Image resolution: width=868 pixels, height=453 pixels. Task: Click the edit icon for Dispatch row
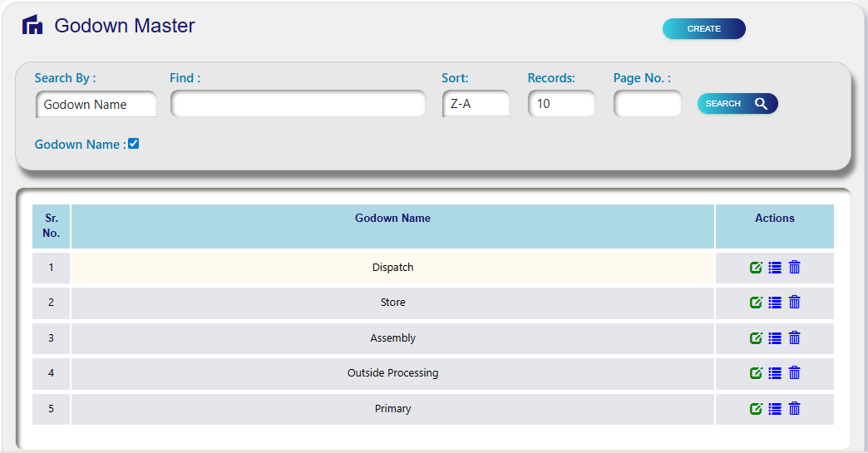pyautogui.click(x=756, y=268)
